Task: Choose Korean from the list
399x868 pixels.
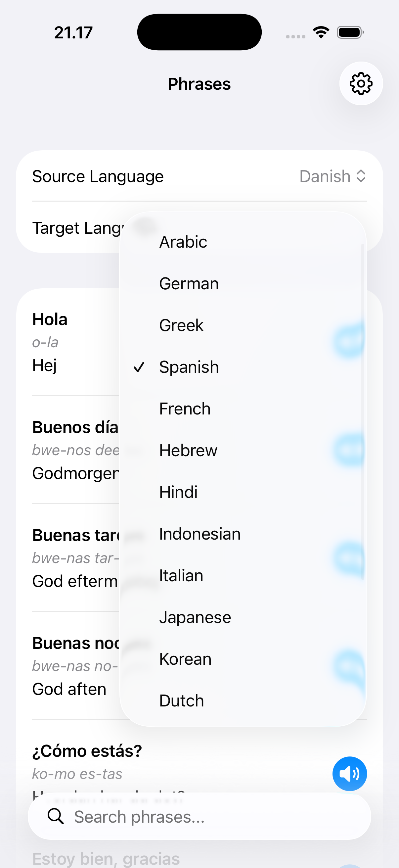Action: [x=185, y=659]
